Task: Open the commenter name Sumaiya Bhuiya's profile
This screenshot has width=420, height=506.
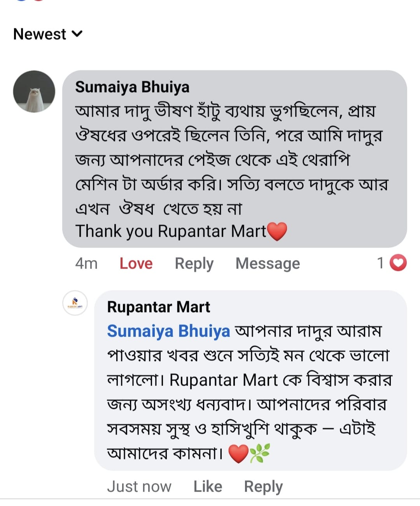Action: click(x=132, y=87)
